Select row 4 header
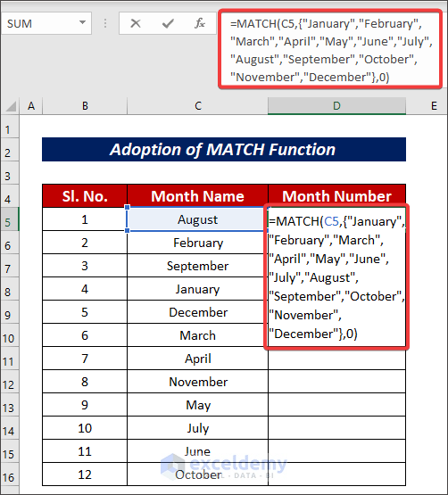The image size is (448, 495). click(10, 196)
